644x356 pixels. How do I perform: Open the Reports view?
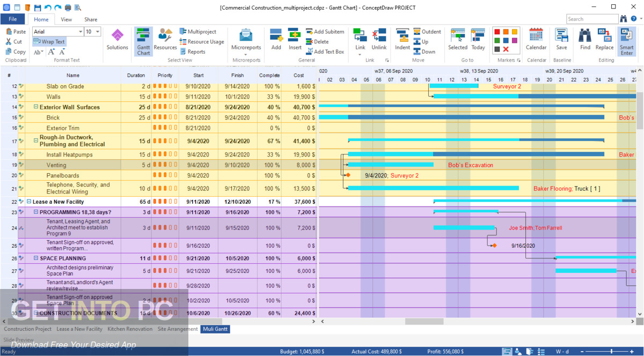(192, 52)
